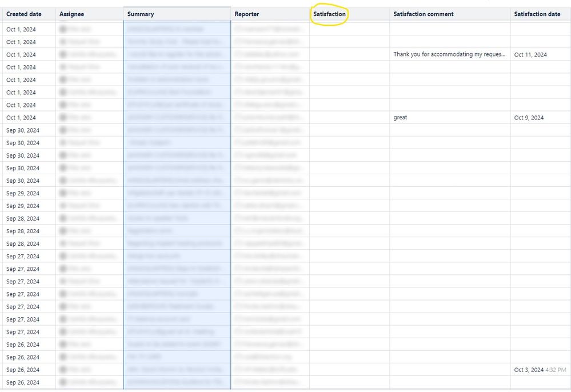Click the 'Oct 9, 2024' satisfaction date

point(529,118)
